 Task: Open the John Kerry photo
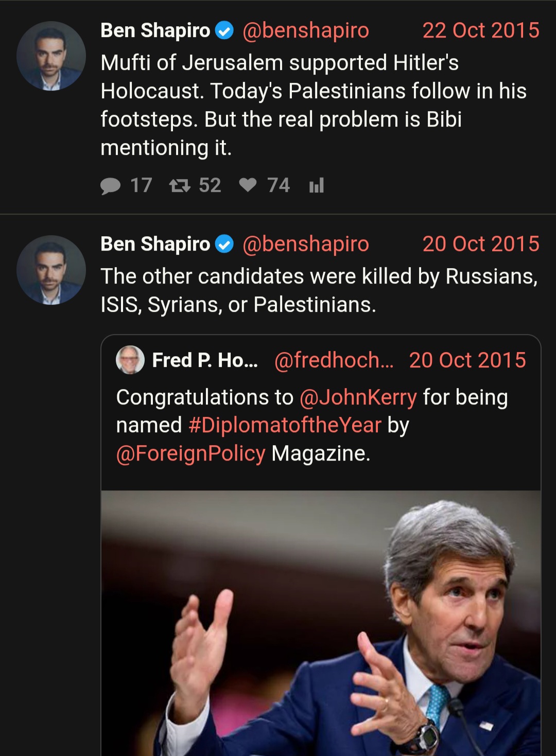click(x=321, y=623)
